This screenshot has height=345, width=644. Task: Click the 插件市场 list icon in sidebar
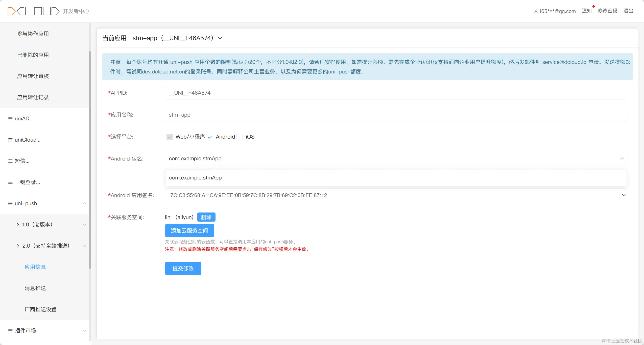pos(10,331)
